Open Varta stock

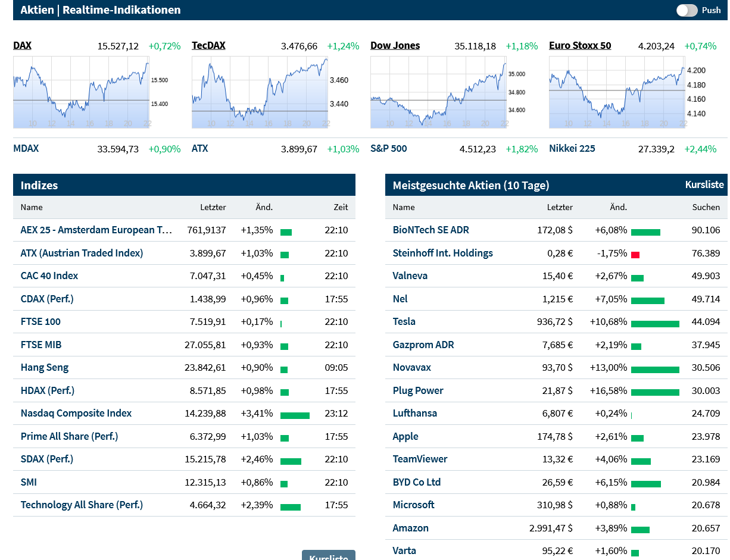click(404, 551)
